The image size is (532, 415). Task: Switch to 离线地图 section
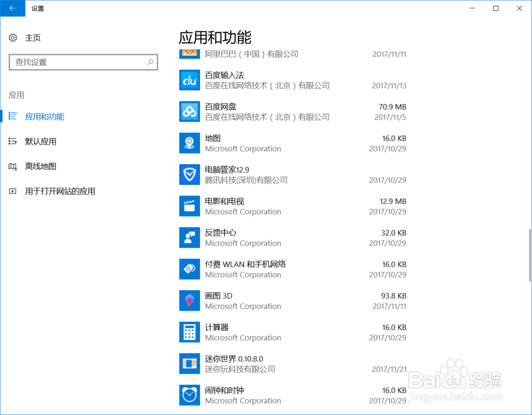(40, 166)
